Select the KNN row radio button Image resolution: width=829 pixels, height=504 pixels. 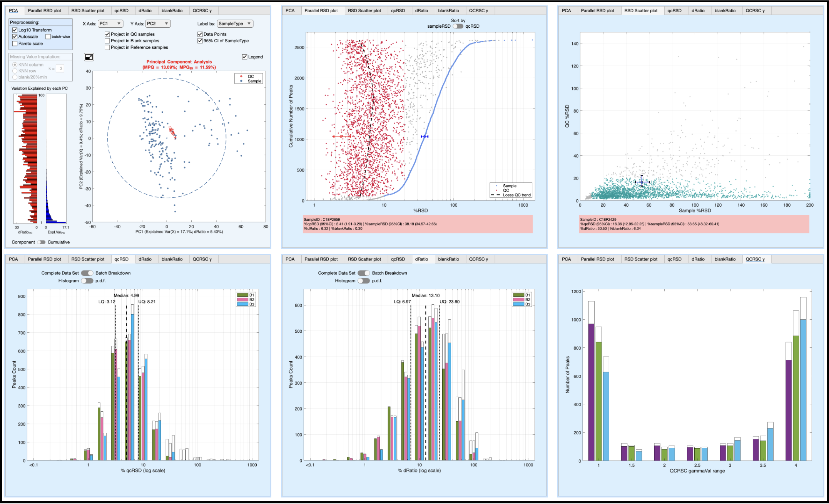click(x=15, y=71)
